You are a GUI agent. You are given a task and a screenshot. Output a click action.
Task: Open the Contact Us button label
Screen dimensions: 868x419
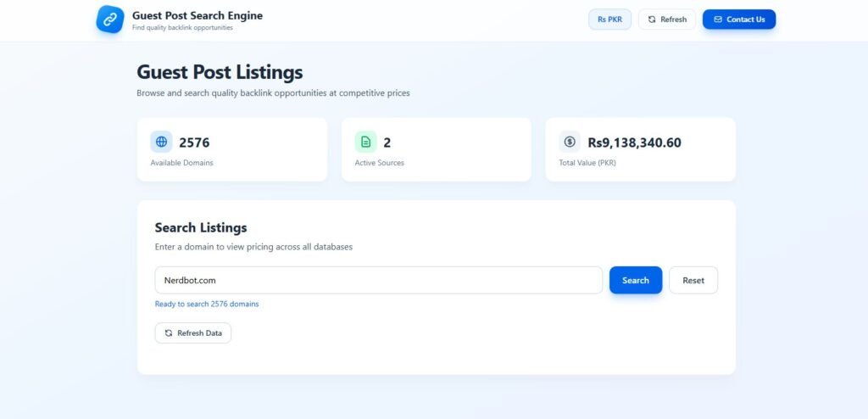tap(745, 20)
